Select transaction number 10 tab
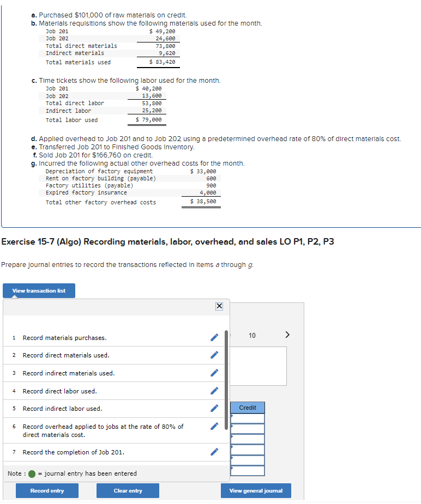 coord(252,335)
